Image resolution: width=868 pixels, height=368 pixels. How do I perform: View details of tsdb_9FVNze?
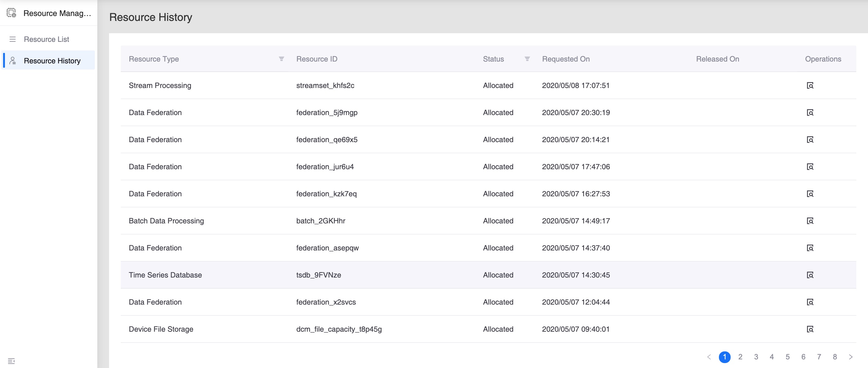point(810,275)
